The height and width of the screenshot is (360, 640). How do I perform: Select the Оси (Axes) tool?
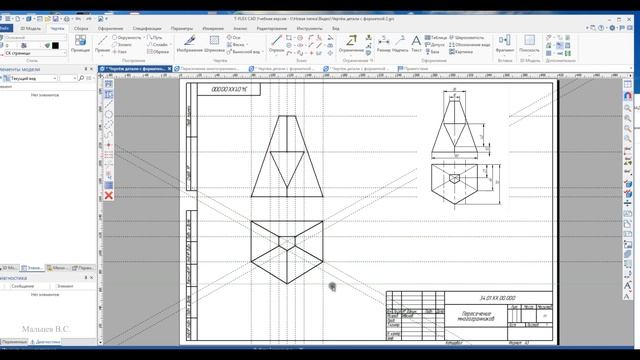[x=233, y=37]
